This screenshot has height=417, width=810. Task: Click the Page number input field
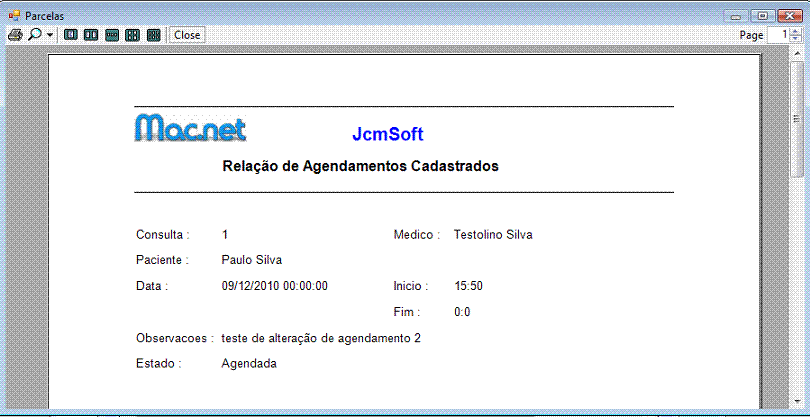coord(778,35)
